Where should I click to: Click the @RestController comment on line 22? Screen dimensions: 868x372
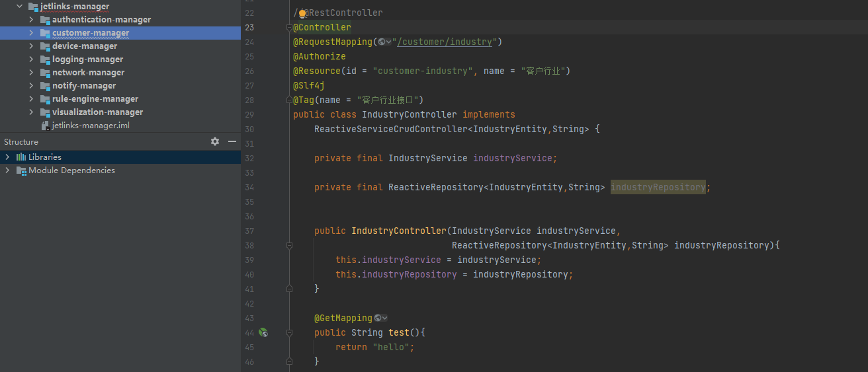(338, 13)
